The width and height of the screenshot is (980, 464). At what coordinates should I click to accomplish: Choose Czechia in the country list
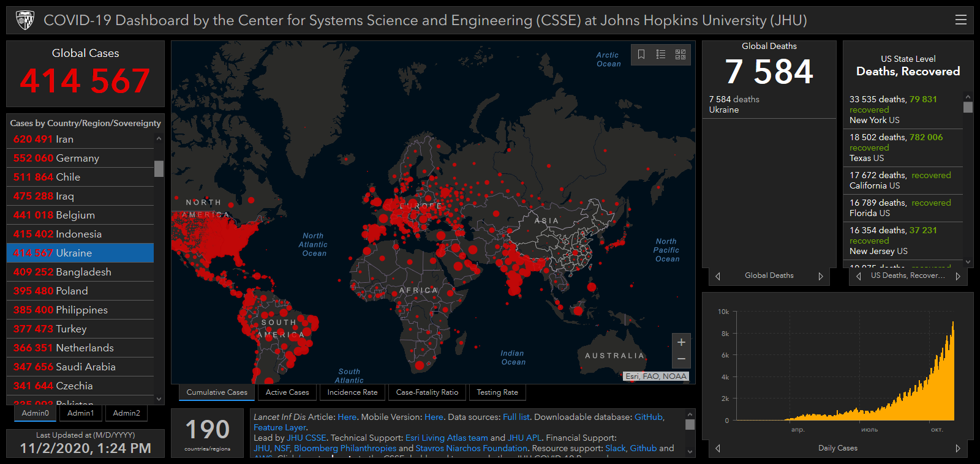click(80, 386)
